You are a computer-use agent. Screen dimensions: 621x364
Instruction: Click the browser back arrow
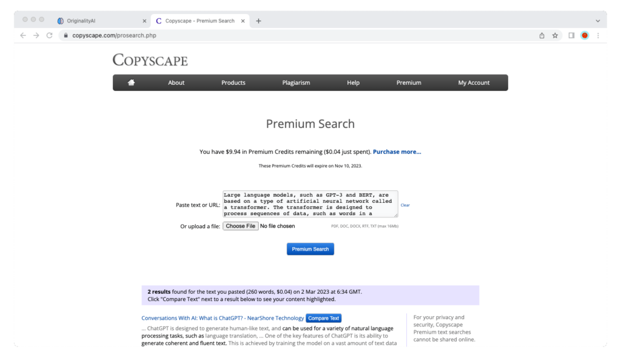pyautogui.click(x=23, y=35)
